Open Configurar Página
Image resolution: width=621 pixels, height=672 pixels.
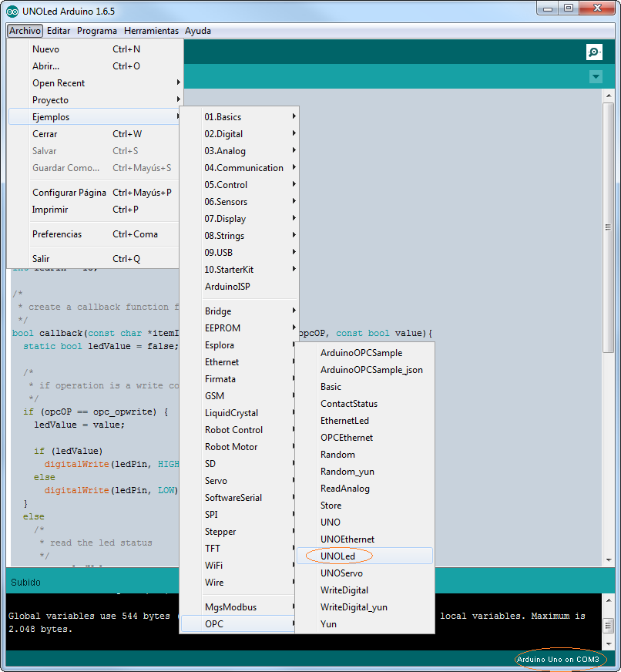(x=94, y=193)
